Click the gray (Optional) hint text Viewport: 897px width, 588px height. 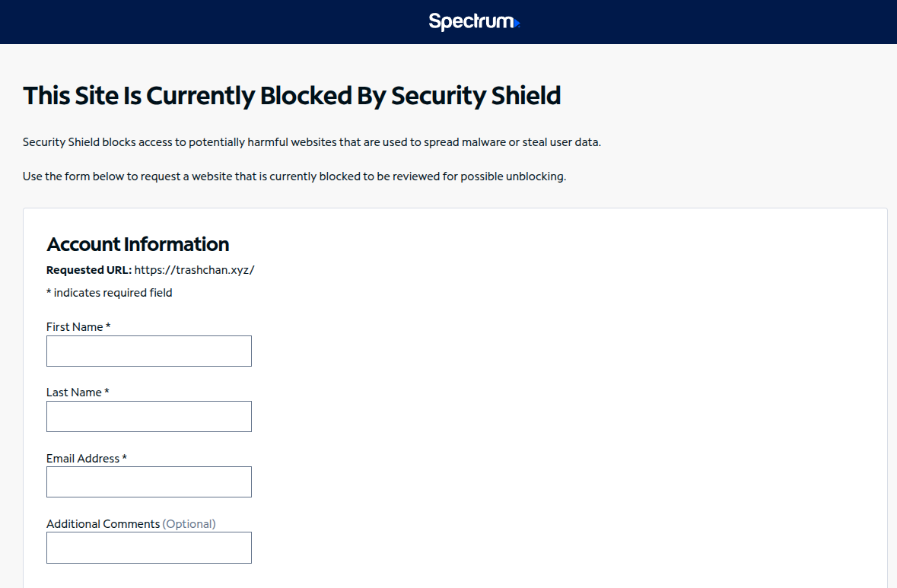click(189, 524)
